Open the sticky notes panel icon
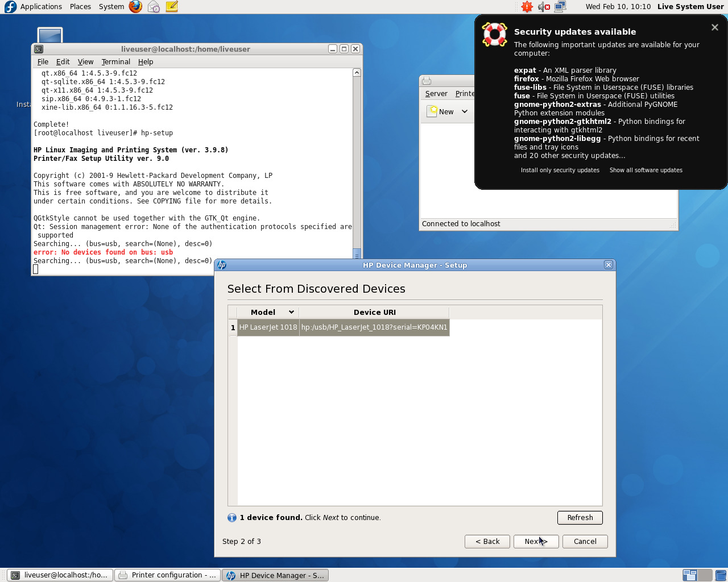The image size is (728, 582). (x=172, y=7)
